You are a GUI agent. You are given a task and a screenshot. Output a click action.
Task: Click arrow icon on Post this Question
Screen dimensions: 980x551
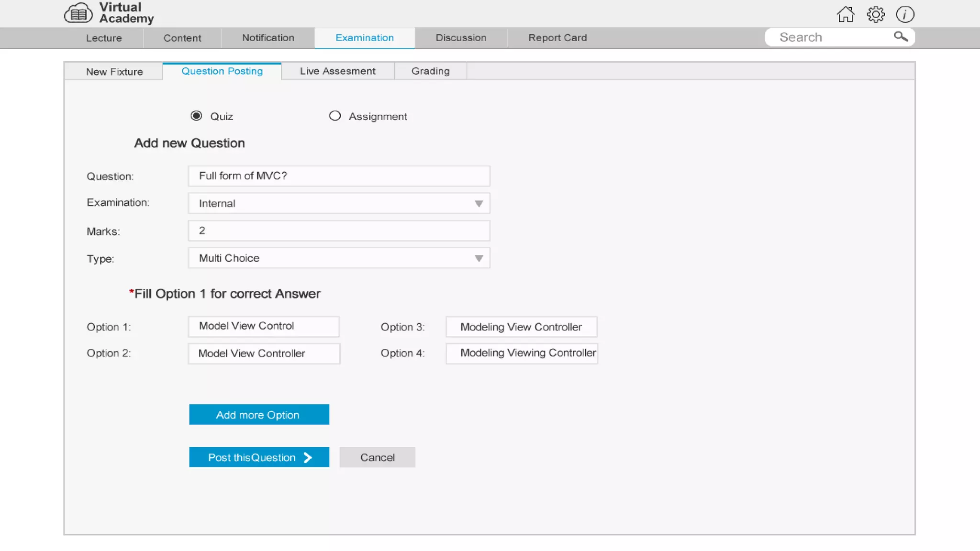tap(308, 458)
